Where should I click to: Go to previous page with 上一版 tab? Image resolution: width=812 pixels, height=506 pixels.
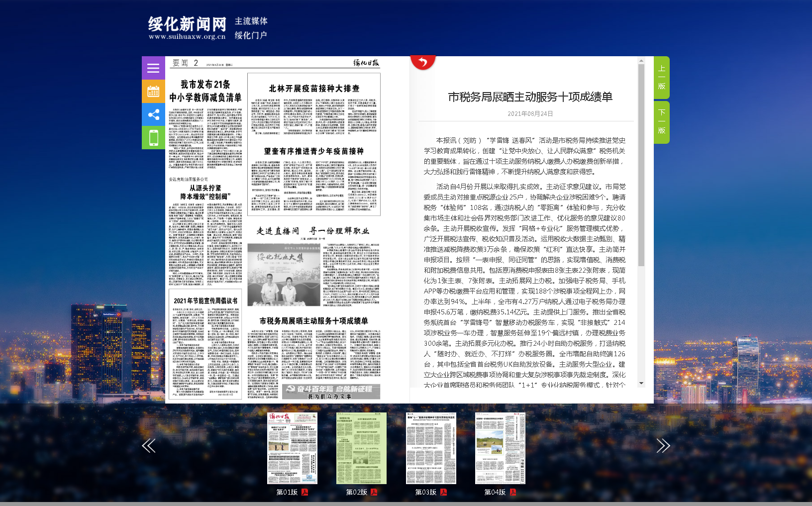point(661,78)
